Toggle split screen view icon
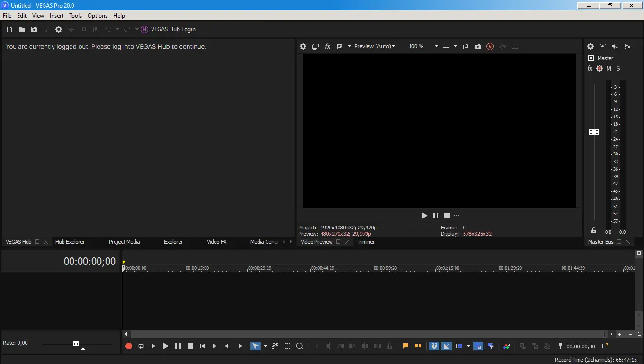Image resolution: width=644 pixels, height=364 pixels. coord(340,46)
